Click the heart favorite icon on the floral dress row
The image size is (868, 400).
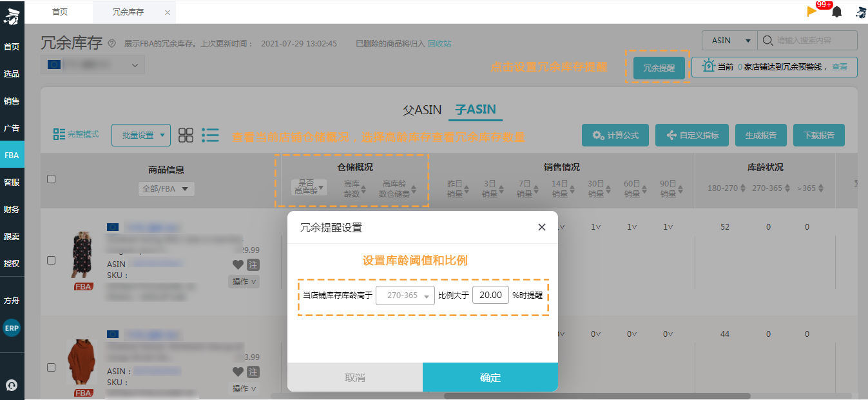pyautogui.click(x=238, y=265)
